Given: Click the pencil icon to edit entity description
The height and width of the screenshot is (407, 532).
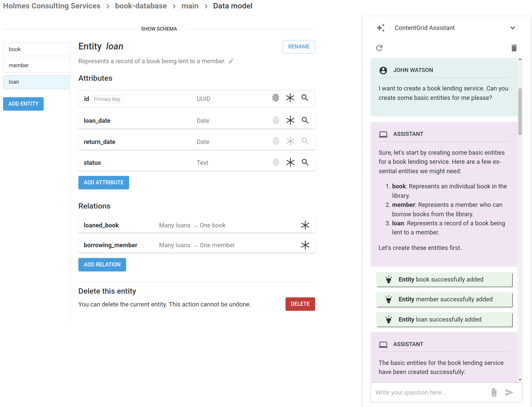Looking at the screenshot, I should (x=231, y=61).
